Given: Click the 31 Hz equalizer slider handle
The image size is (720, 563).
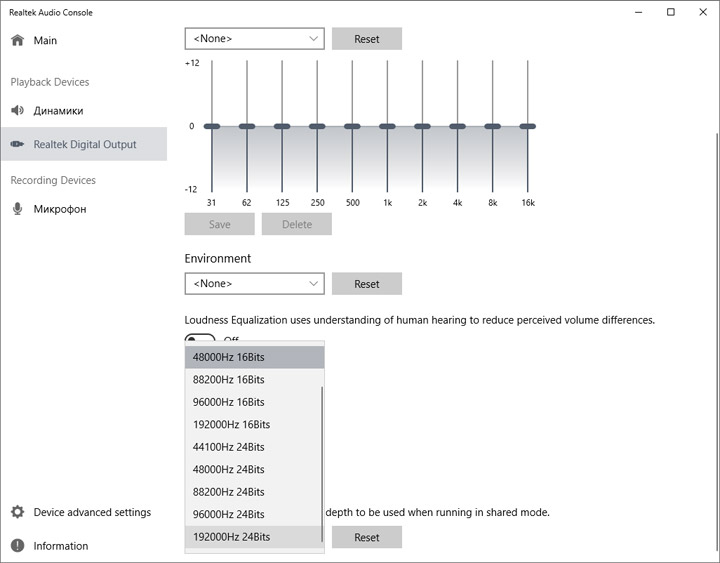Looking at the screenshot, I should [212, 126].
